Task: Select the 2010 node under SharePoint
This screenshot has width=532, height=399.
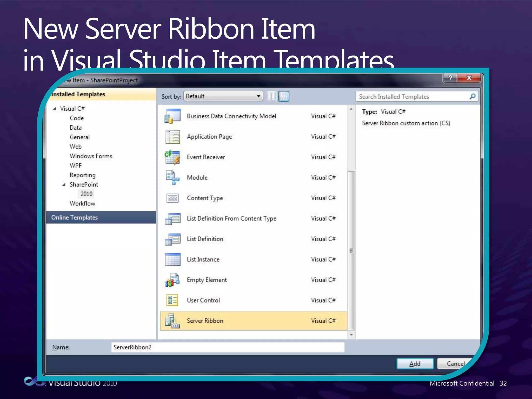Action: pyautogui.click(x=86, y=194)
